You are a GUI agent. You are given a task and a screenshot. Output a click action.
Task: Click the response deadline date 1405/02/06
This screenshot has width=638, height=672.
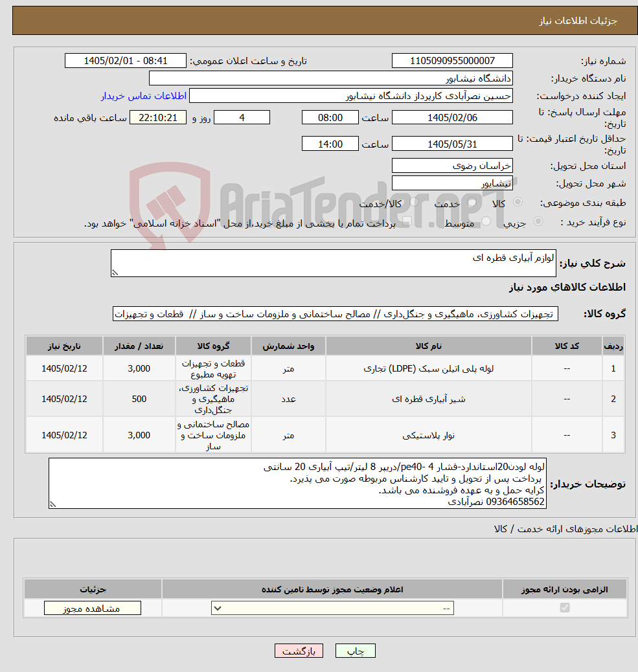point(452,117)
